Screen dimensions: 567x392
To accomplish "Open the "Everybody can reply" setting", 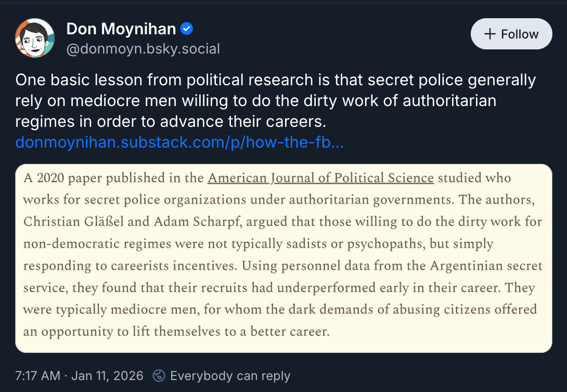I will (x=230, y=375).
